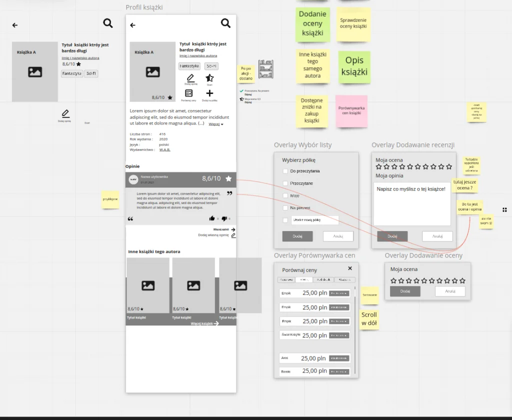Image resolution: width=512 pixels, height=420 pixels.
Task: Select the yellow Scroll w dół sticky note
Action: [369, 319]
